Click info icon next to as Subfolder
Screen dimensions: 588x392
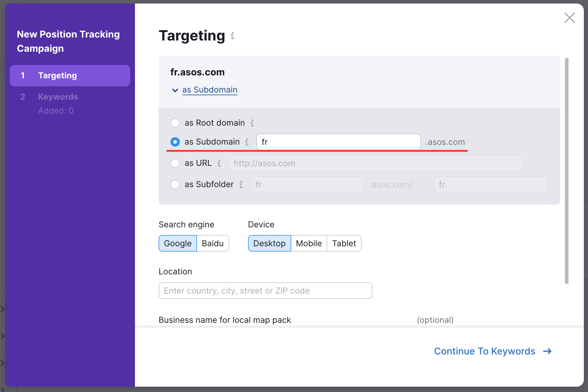pos(241,184)
